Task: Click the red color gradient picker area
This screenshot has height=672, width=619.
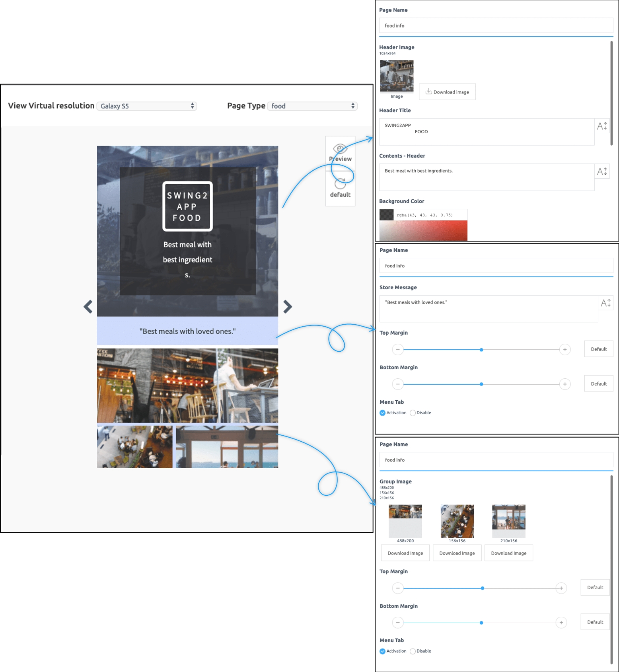Action: (423, 231)
